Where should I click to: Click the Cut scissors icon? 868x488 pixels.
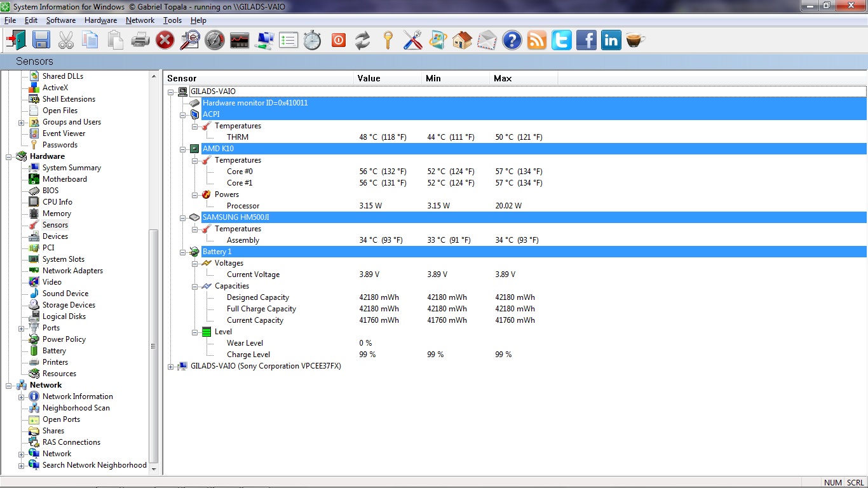click(65, 41)
